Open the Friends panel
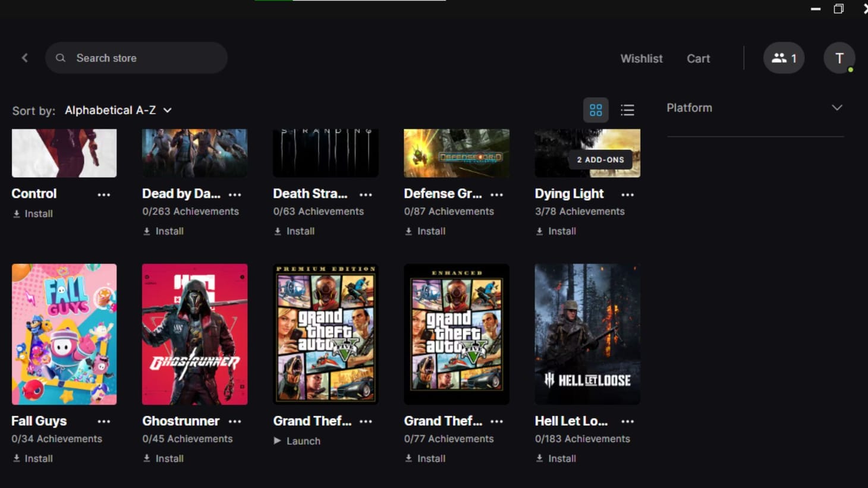 tap(784, 58)
